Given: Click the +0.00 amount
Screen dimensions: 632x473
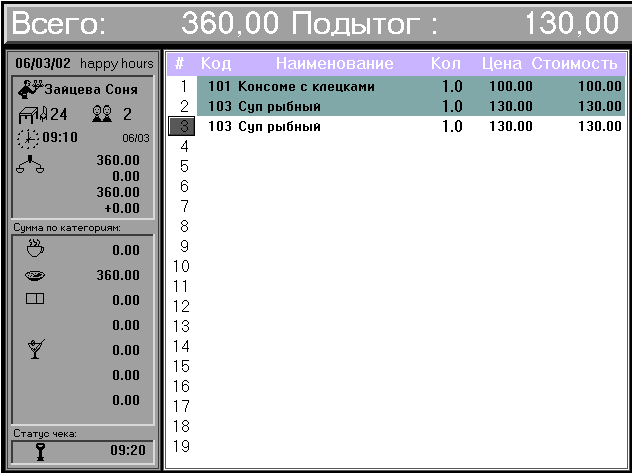Looking at the screenshot, I should coord(122,208).
